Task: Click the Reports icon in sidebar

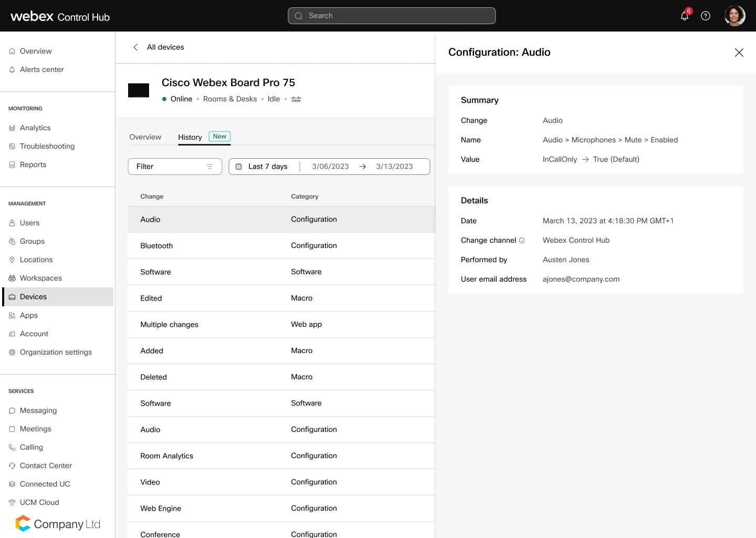Action: pyautogui.click(x=12, y=165)
